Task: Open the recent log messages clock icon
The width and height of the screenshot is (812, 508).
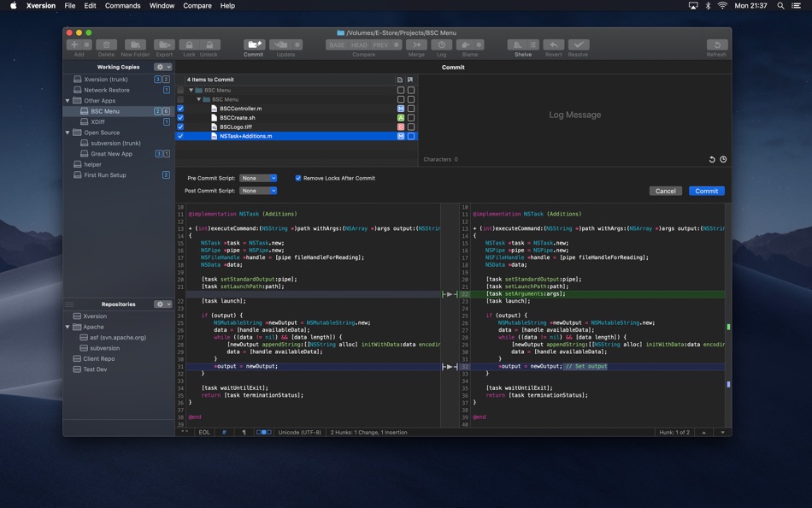Action: (723, 159)
